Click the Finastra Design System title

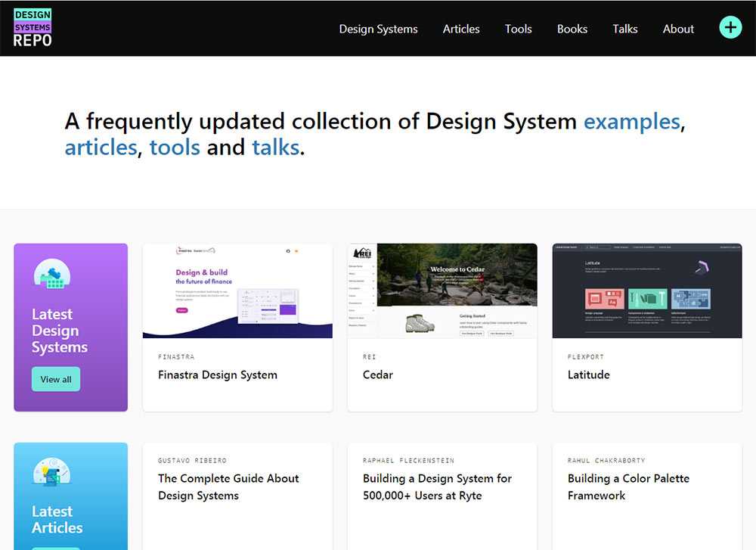coord(218,375)
